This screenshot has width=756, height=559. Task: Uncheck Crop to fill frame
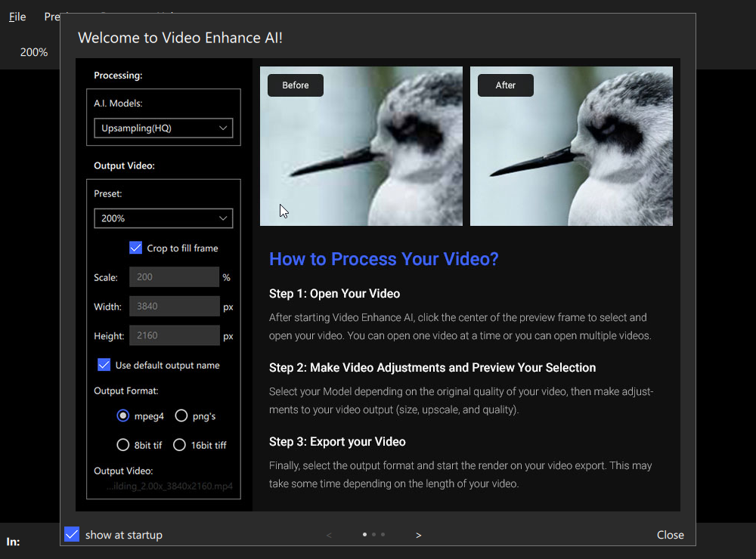click(x=136, y=248)
